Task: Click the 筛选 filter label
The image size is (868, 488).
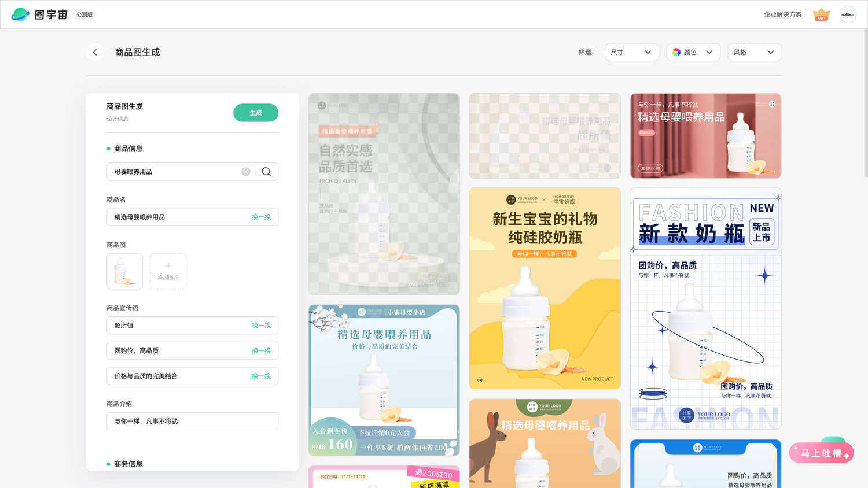Action: 586,52
